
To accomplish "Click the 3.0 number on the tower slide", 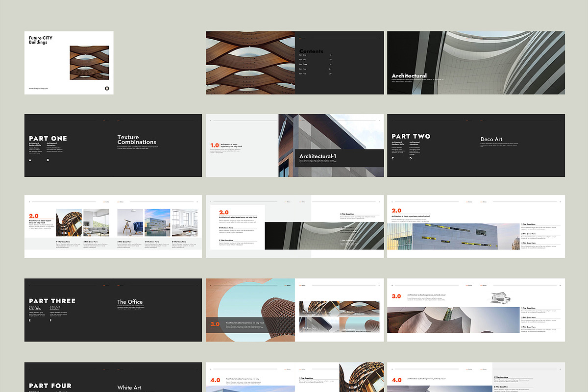I will (215, 324).
